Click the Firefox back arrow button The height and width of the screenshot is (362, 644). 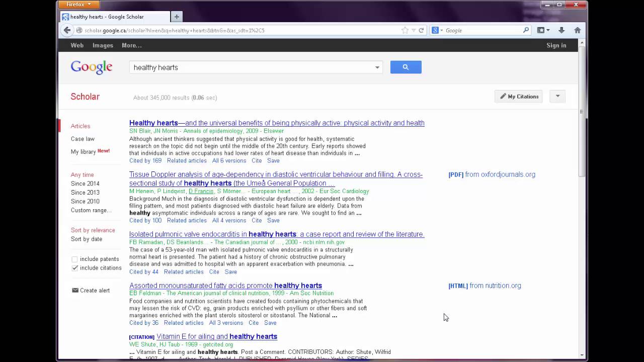tap(67, 30)
